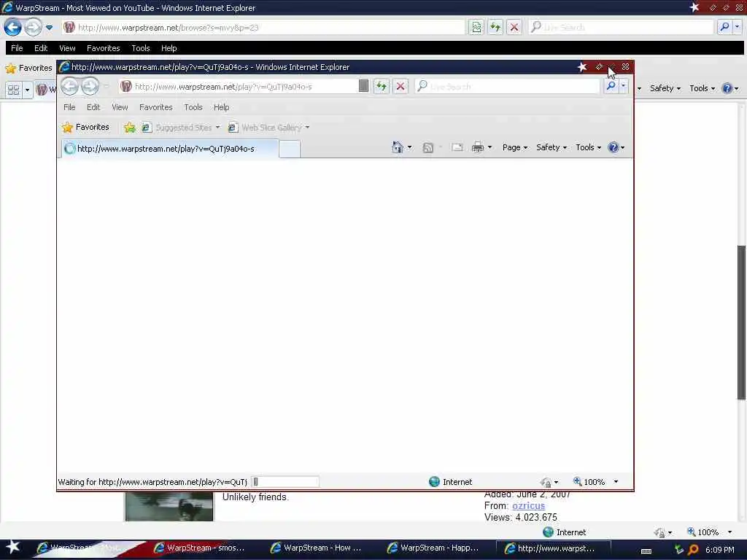The width and height of the screenshot is (747, 560).
Task: Click 100% zoom button in main window status bar
Action: (x=703, y=532)
